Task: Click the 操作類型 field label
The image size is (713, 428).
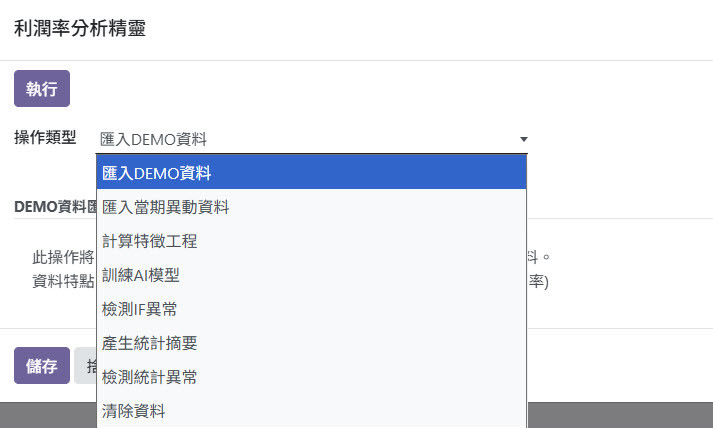Action: pos(45,137)
